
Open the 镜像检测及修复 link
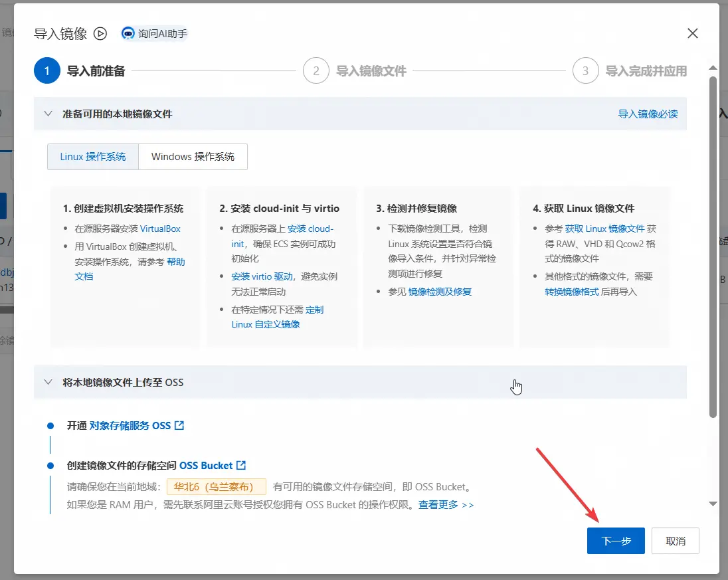point(440,292)
